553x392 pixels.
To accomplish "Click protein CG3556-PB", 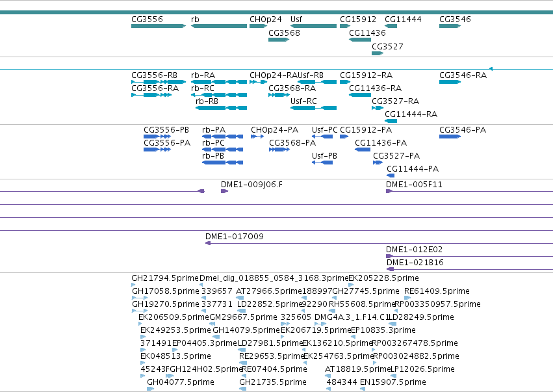I will (157, 137).
